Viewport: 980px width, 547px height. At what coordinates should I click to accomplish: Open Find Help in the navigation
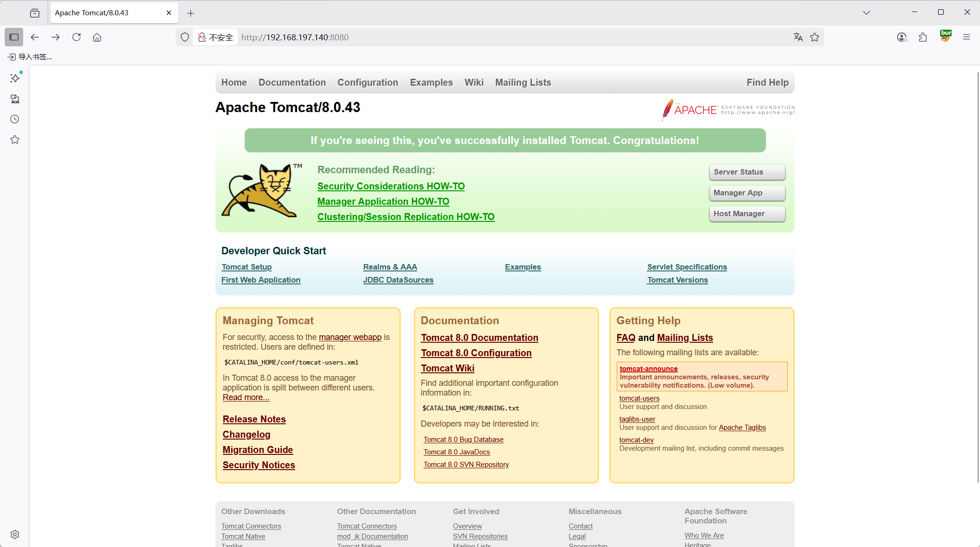(x=767, y=82)
